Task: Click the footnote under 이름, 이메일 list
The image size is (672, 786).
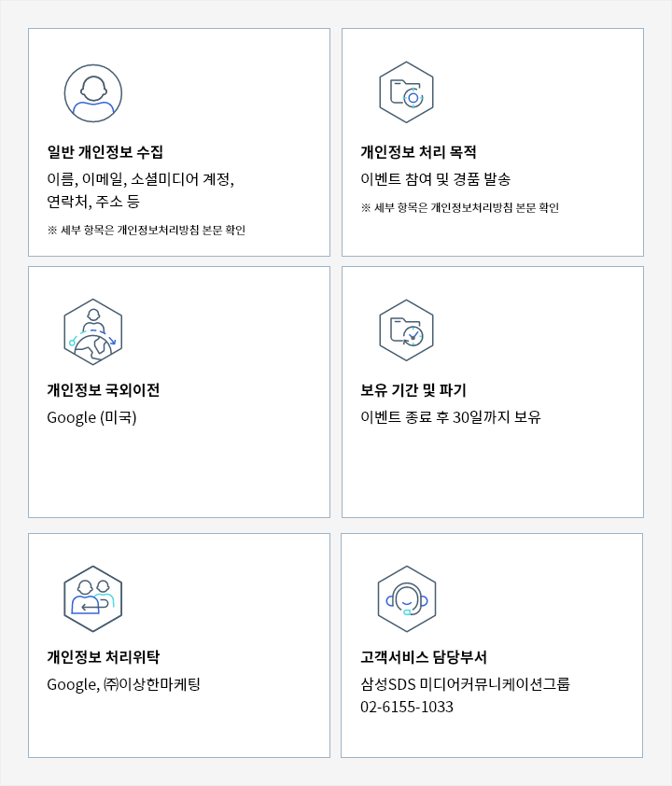Action: coord(147,230)
